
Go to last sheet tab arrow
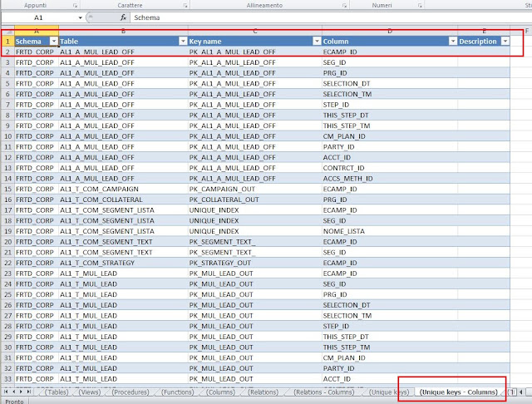coord(29,392)
